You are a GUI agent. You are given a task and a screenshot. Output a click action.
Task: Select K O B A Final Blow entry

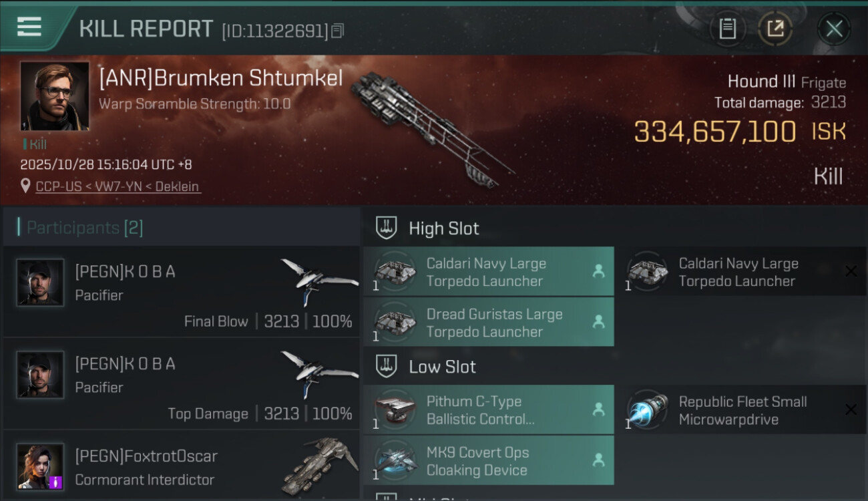(x=181, y=292)
